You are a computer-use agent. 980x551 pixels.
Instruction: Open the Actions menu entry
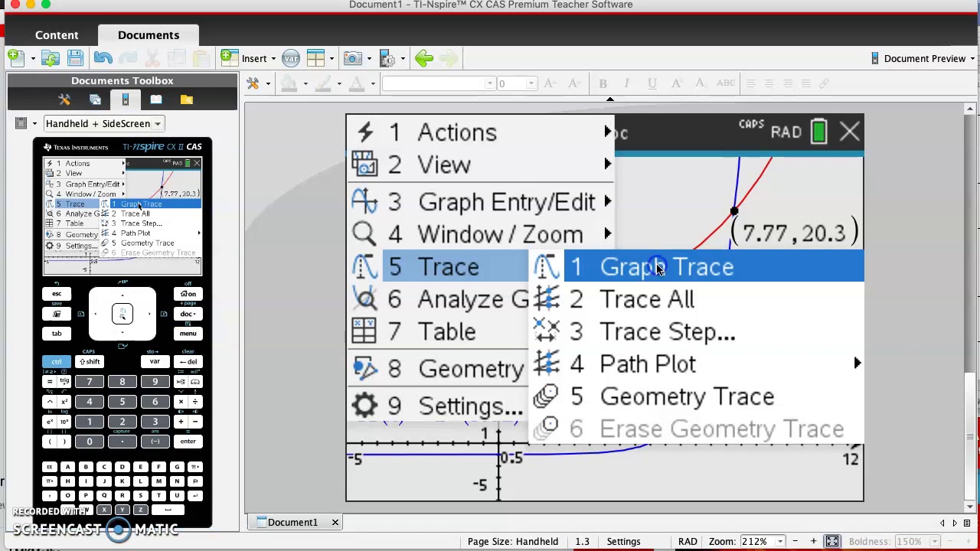click(x=481, y=132)
